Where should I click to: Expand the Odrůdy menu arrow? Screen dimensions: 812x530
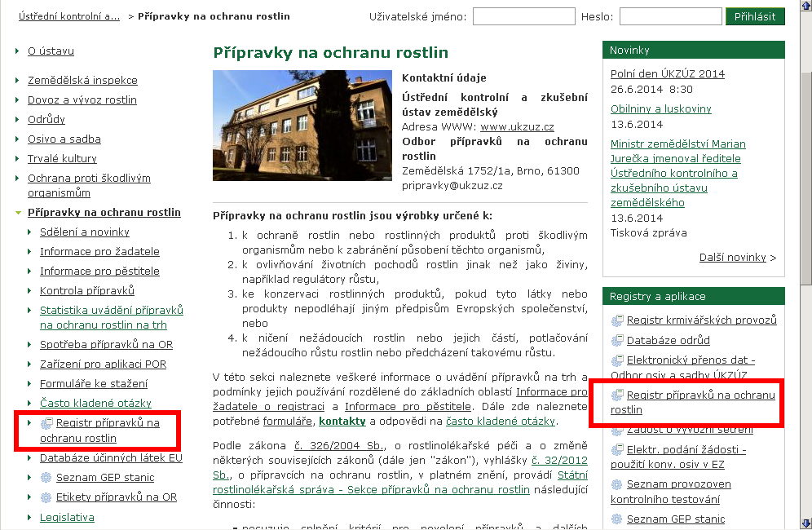(x=17, y=120)
